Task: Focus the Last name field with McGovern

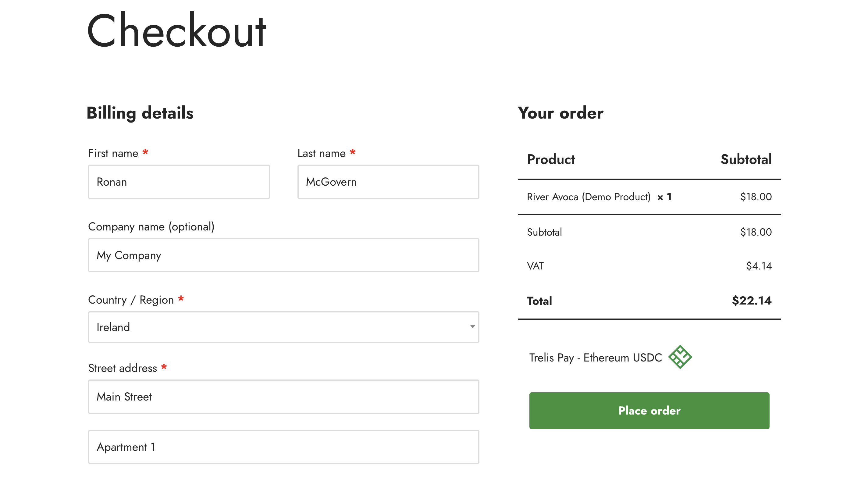Action: pos(388,182)
